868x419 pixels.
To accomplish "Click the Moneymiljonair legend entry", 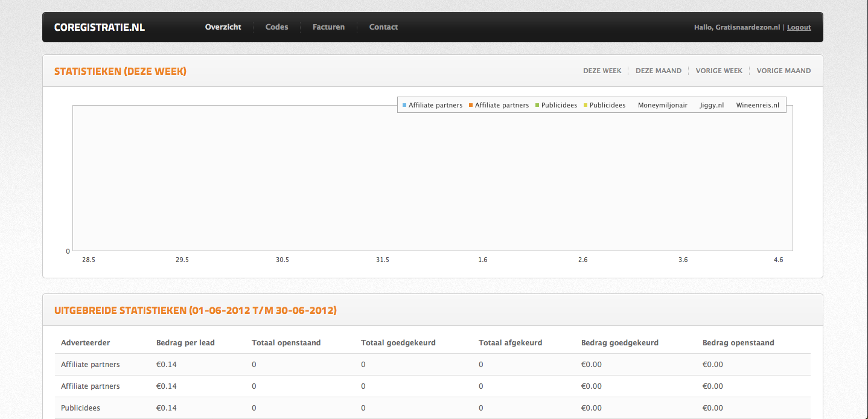I will [662, 105].
